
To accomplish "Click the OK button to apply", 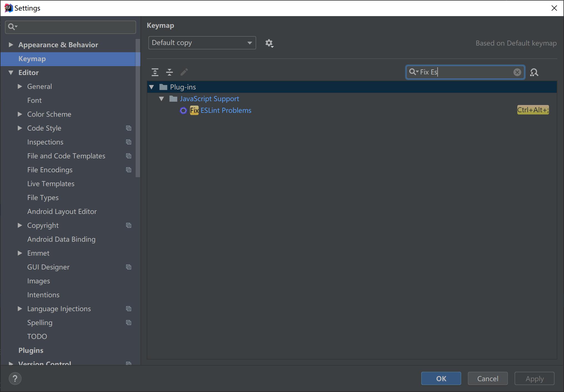I will [x=441, y=378].
